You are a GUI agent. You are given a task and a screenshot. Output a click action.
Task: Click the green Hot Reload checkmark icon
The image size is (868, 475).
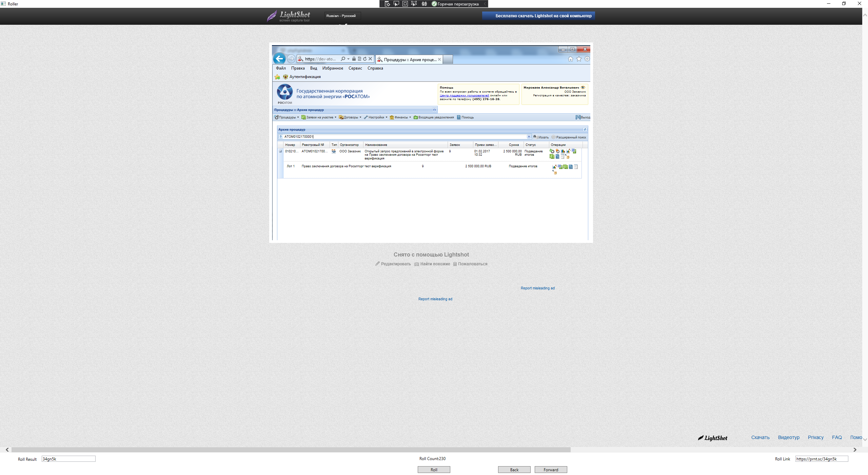click(x=434, y=4)
